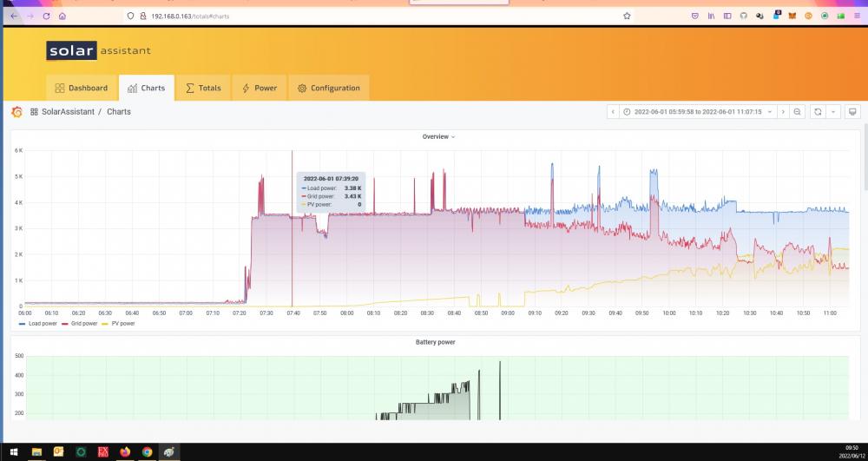The image size is (868, 461).
Task: Click the page vertical scrollbar
Action: tap(865, 158)
